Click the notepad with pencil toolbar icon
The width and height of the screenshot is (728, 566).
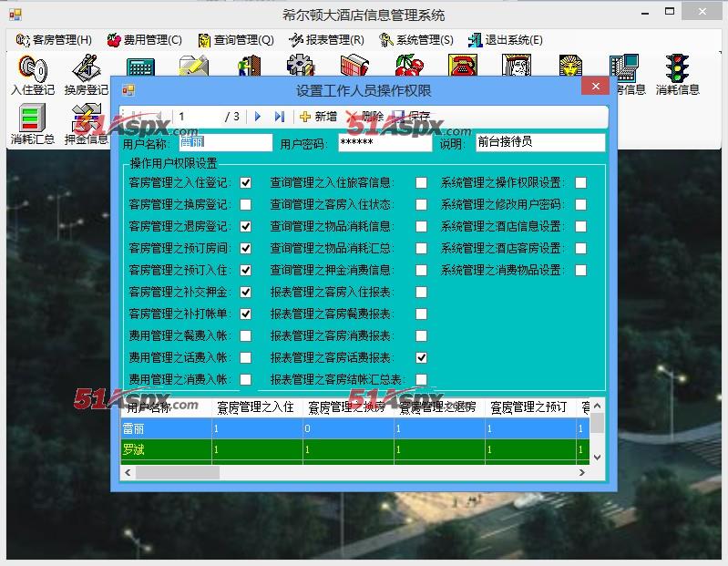[x=193, y=66]
